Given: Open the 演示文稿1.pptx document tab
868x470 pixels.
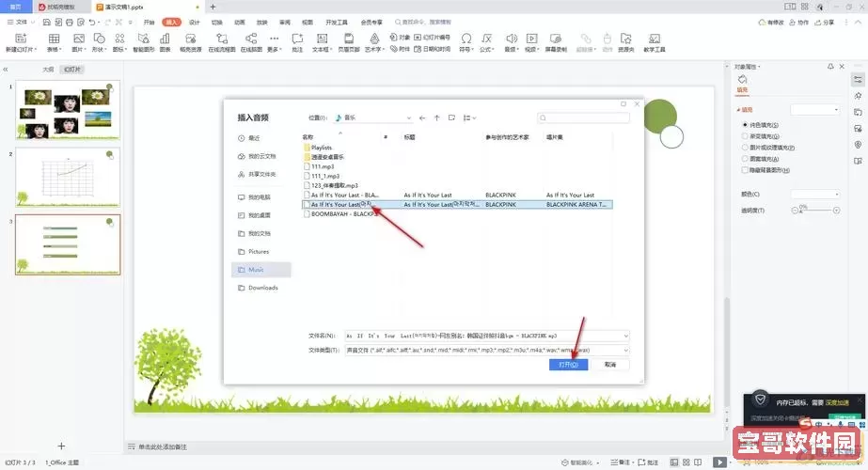Looking at the screenshot, I should pyautogui.click(x=147, y=7).
